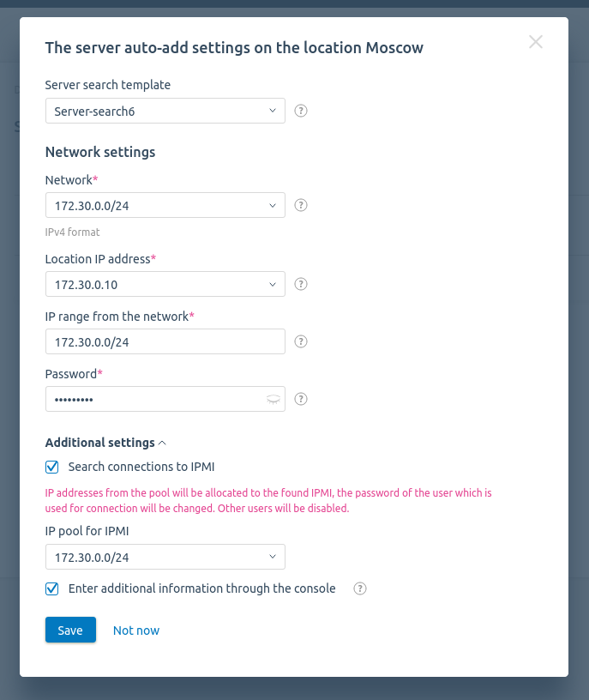589x700 pixels.
Task: Click help icon next to Network dropdown
Action: (x=301, y=205)
